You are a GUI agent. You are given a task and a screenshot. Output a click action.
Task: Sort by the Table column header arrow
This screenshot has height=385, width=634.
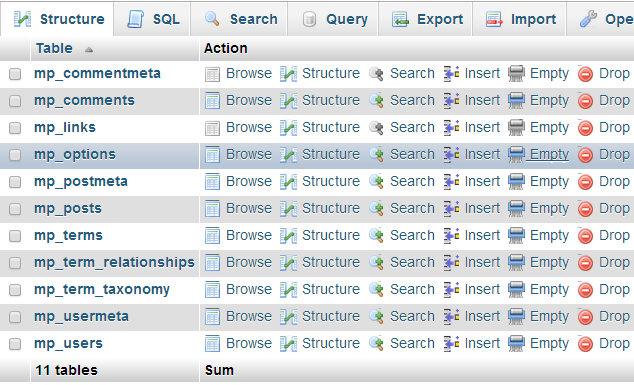89,50
